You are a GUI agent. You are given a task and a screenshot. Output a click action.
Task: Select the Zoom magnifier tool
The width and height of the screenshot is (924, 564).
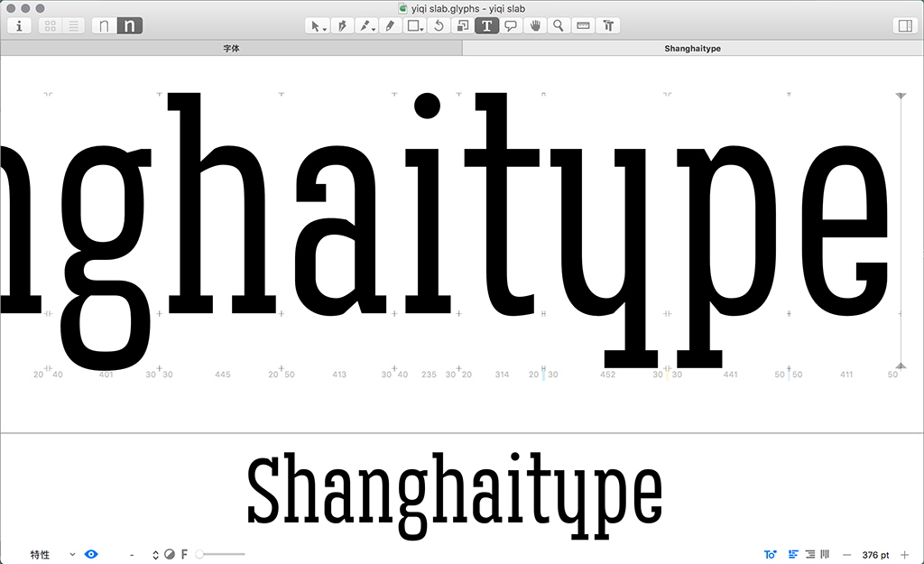click(559, 26)
